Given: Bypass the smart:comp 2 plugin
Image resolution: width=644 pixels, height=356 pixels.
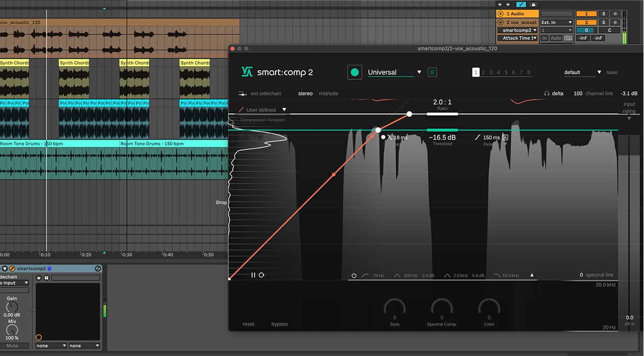Looking at the screenshot, I should (x=280, y=324).
